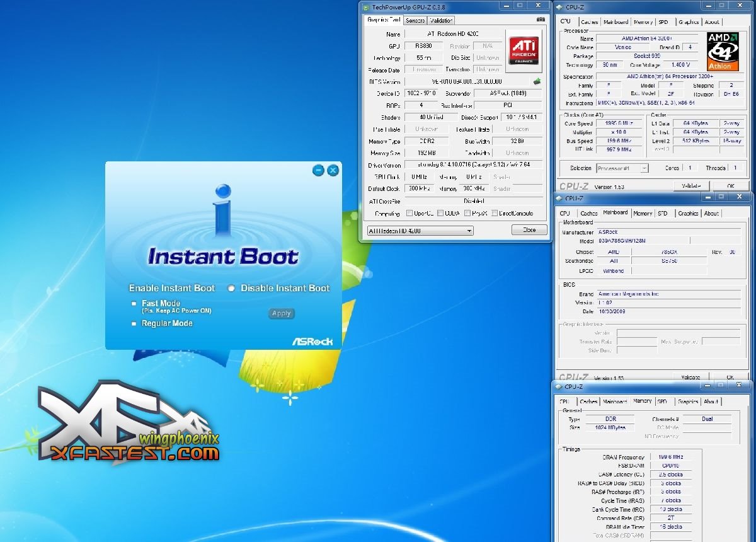Click the "SB750" Southbridge value
This screenshot has height=542, width=756.
pyautogui.click(x=669, y=260)
